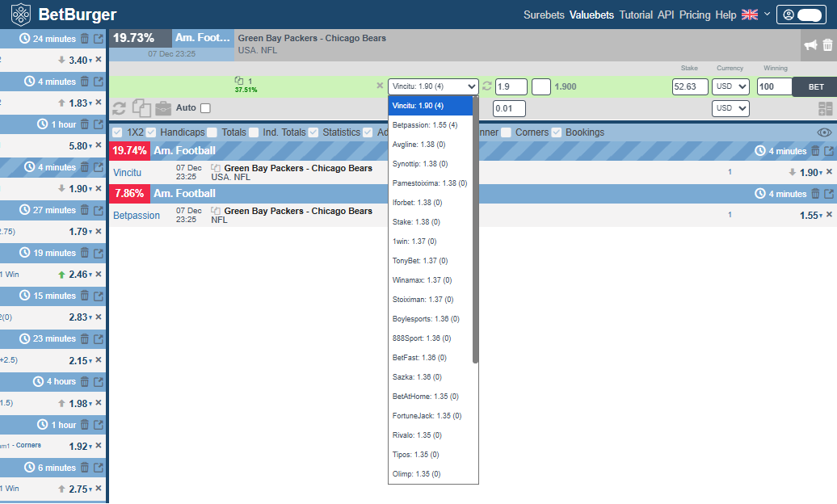
Task: Expand sidebar 2.83 odds dropdown arrow
Action: click(x=90, y=317)
